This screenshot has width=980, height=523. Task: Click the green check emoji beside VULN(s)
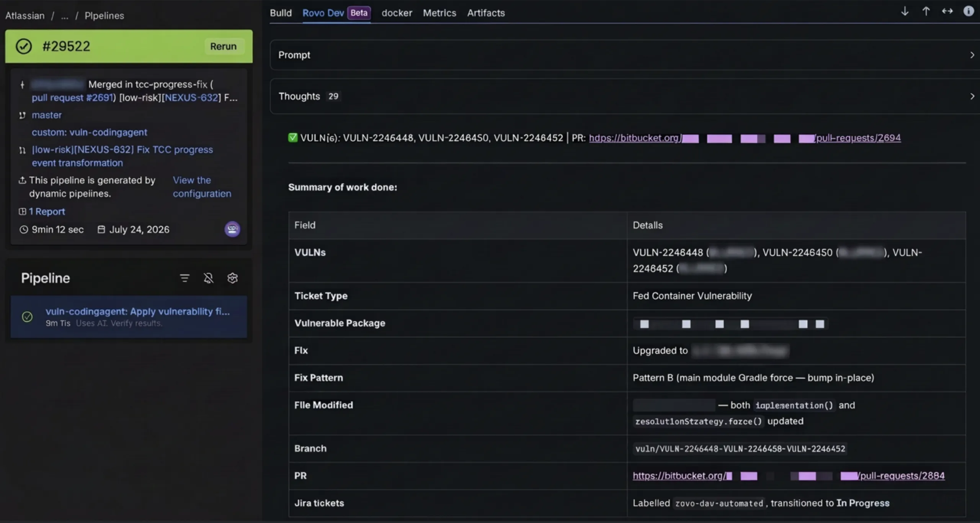292,138
